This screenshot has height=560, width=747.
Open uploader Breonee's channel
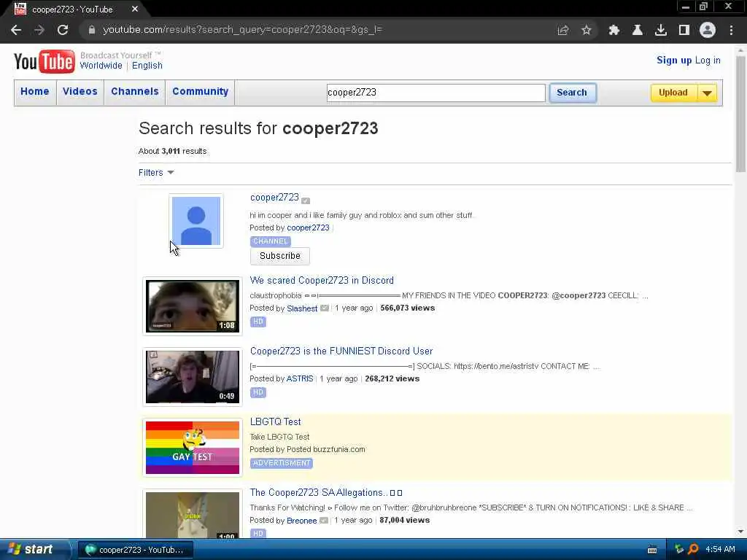[x=301, y=521]
